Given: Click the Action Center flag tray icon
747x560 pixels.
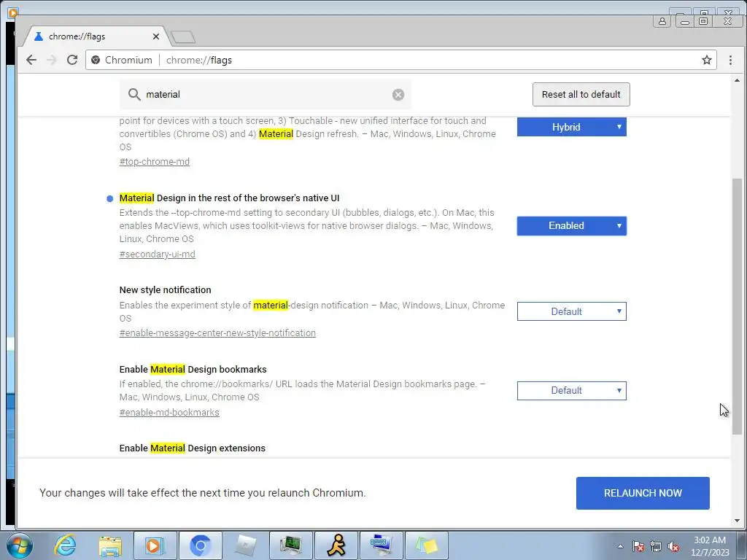Looking at the screenshot, I should (x=638, y=546).
